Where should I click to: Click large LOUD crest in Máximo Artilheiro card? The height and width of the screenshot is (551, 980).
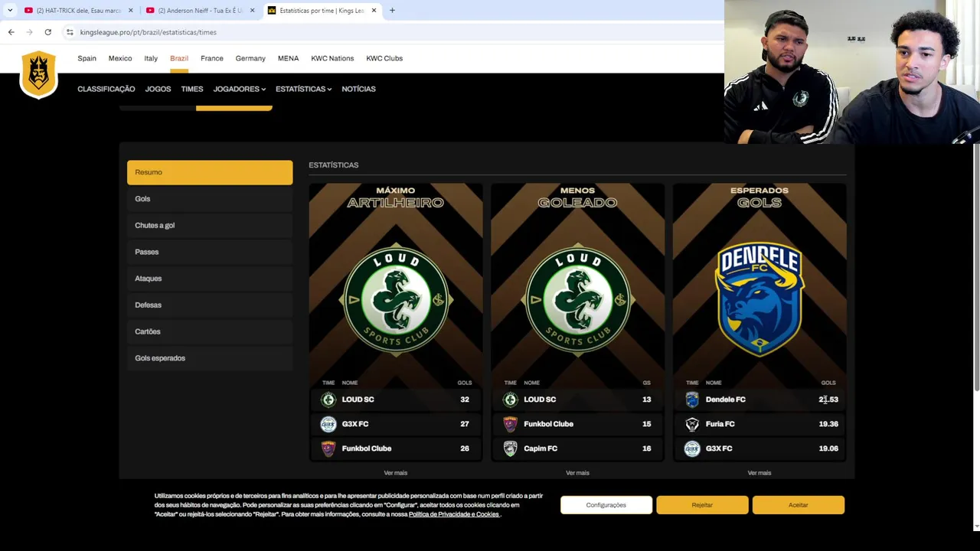[396, 300]
